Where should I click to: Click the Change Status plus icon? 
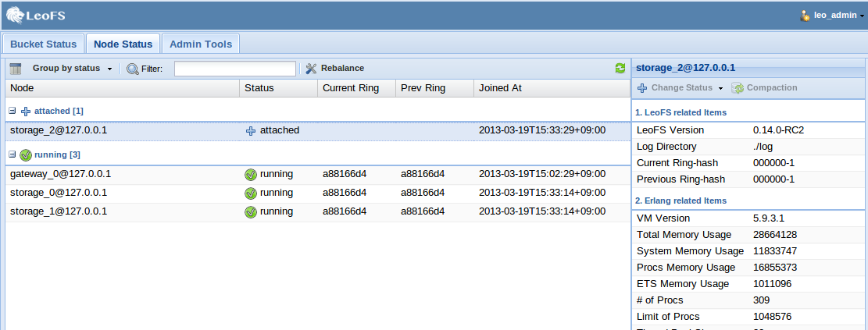[642, 88]
